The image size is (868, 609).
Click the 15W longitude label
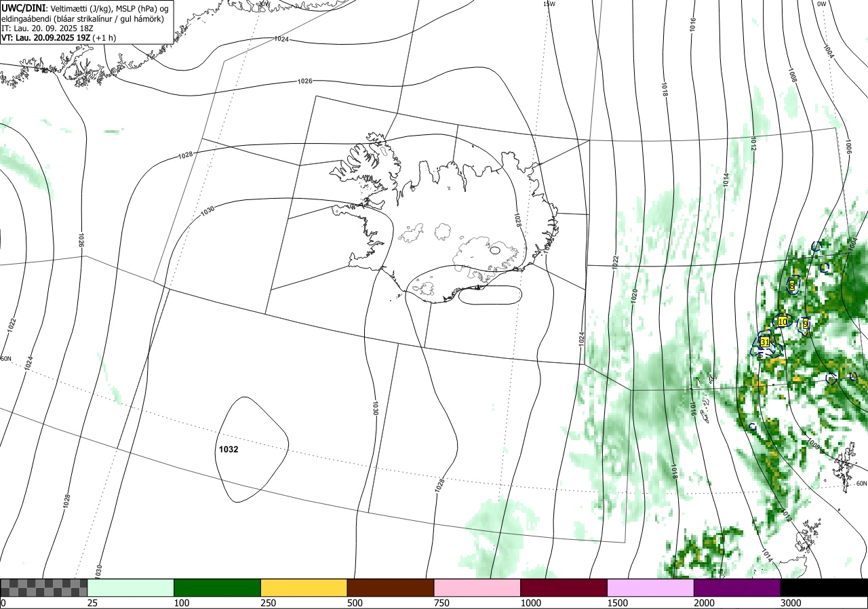549,4
